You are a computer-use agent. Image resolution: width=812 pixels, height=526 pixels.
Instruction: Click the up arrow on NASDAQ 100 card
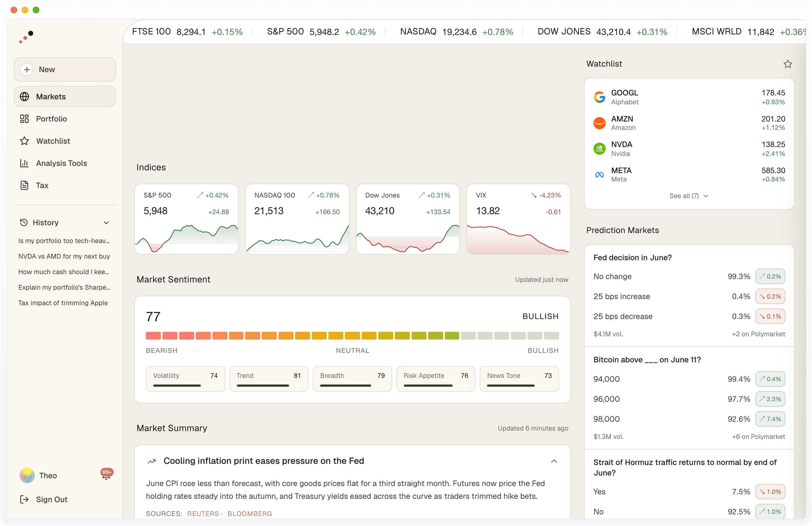pos(311,195)
